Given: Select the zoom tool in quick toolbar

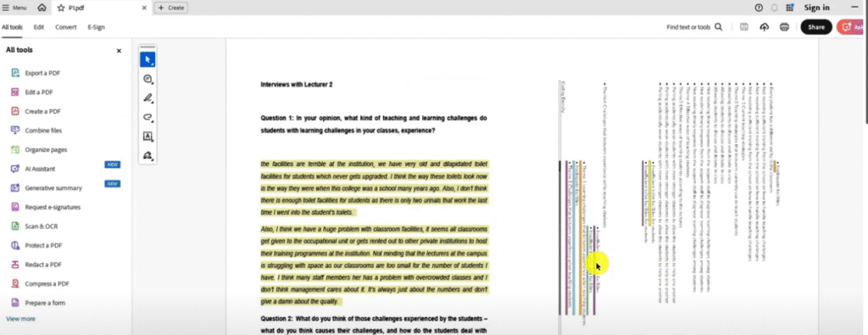Looking at the screenshot, I should click(x=147, y=79).
